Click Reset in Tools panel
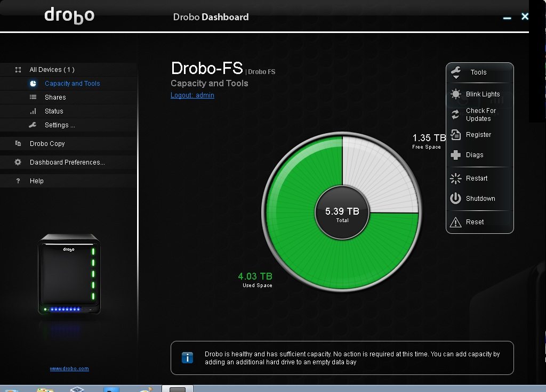The width and height of the screenshot is (546, 392). [x=475, y=222]
